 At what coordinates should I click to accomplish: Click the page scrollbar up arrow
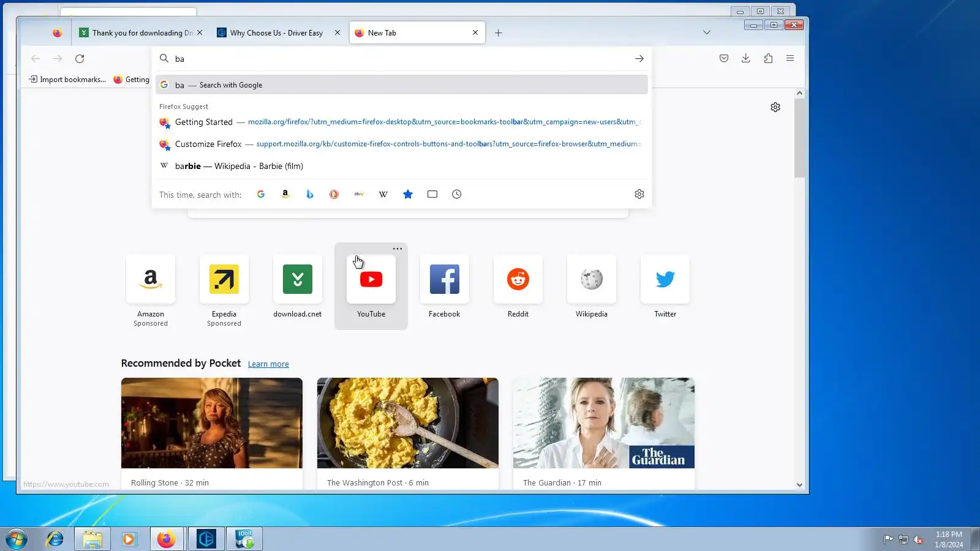point(799,93)
